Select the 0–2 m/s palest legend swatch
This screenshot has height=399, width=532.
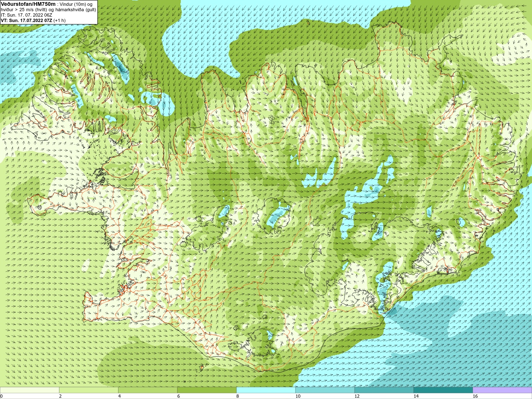click(30, 390)
